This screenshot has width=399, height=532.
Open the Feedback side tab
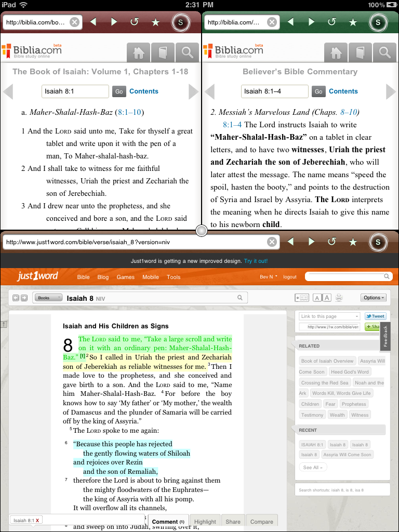click(385, 337)
